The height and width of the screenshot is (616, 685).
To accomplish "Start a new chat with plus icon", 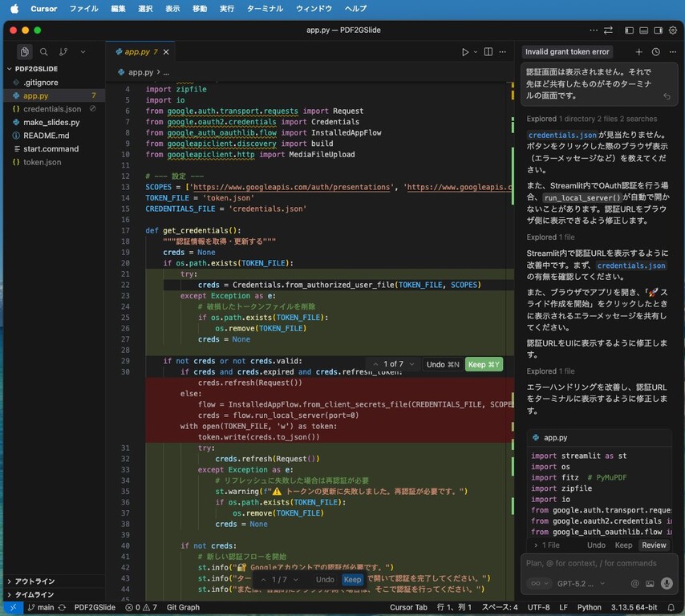I will coord(639,51).
